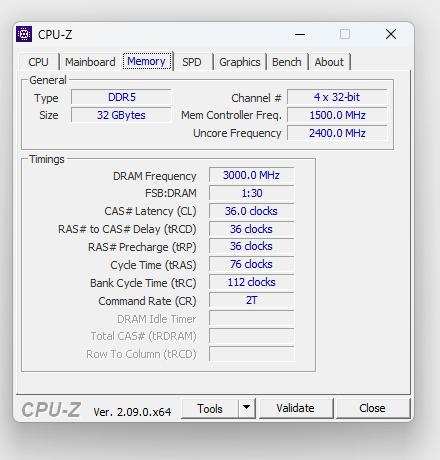Select the SPD tab
The image size is (440, 460).
[192, 62]
